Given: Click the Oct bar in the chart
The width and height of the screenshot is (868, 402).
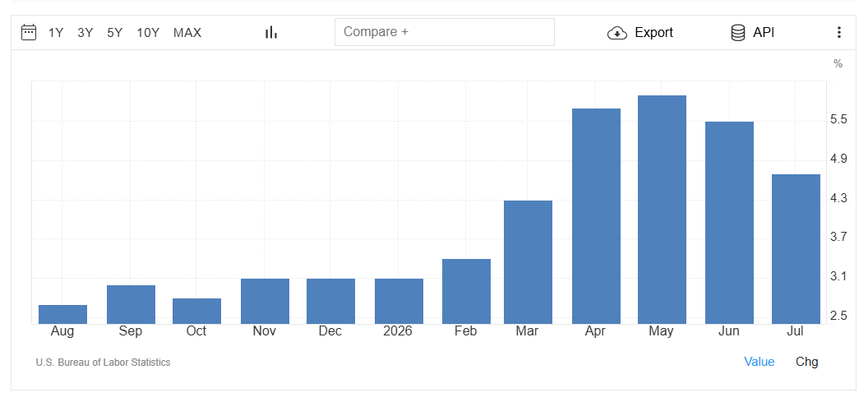Looking at the screenshot, I should click(196, 312).
